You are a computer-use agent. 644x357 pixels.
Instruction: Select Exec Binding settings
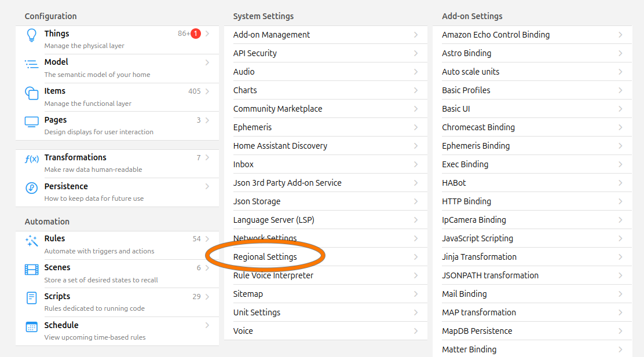click(x=532, y=164)
